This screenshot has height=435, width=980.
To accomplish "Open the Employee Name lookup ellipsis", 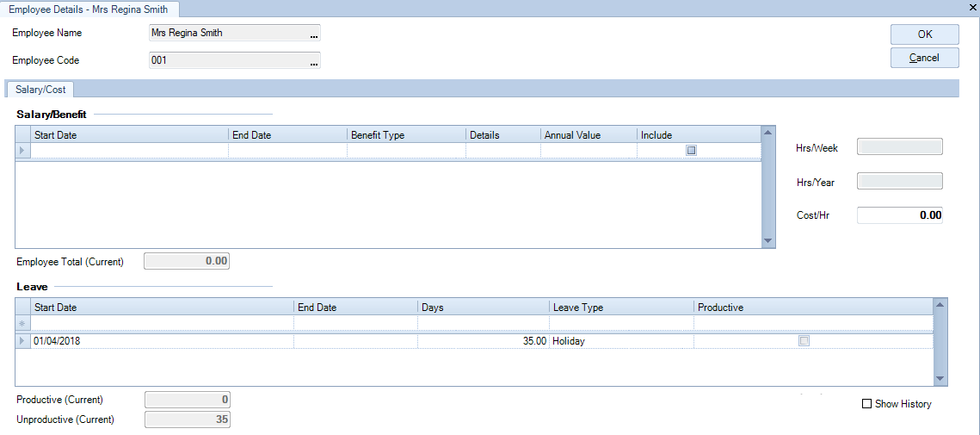I will click(x=314, y=35).
